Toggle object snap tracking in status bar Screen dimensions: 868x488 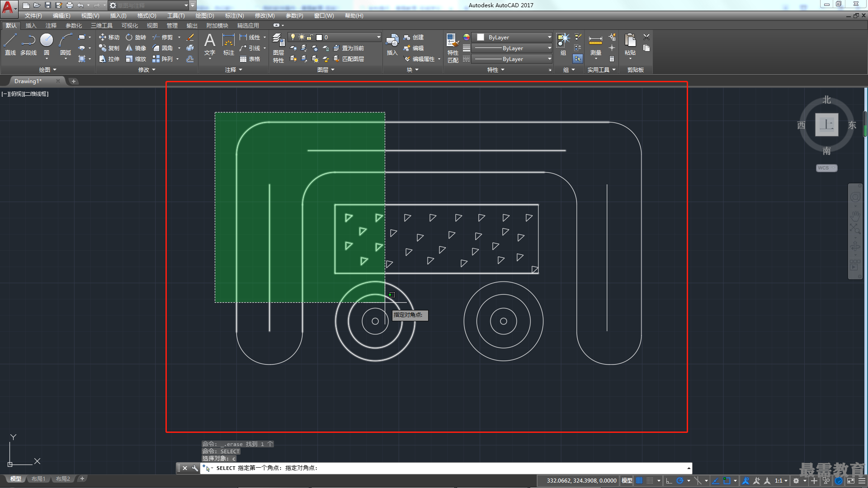[716, 480]
